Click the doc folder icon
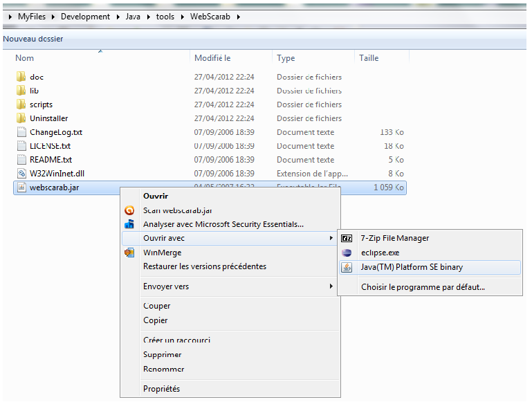 21,77
